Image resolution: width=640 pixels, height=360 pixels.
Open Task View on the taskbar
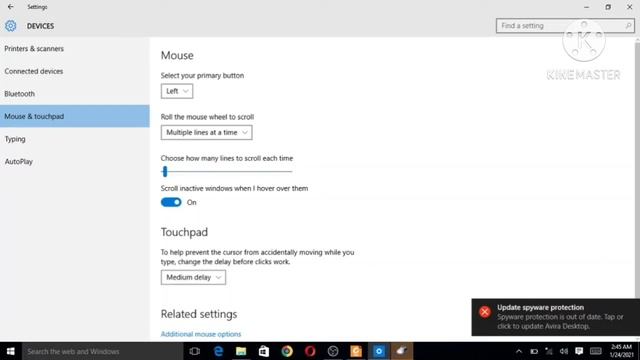[x=195, y=351]
